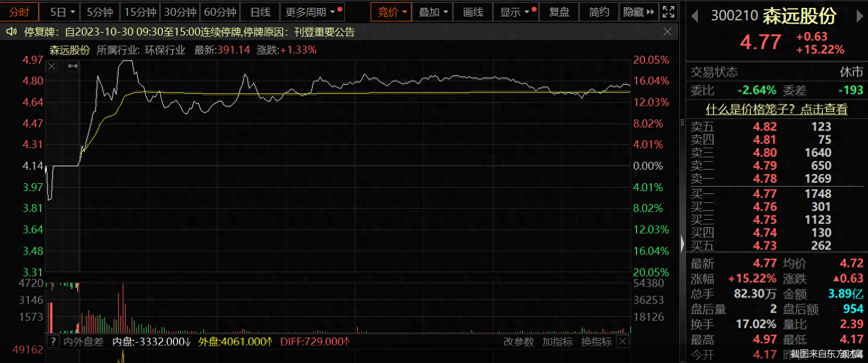Click the 最高 4.97 value
Image resolution: width=868 pixels, height=363 pixels.
tap(765, 339)
